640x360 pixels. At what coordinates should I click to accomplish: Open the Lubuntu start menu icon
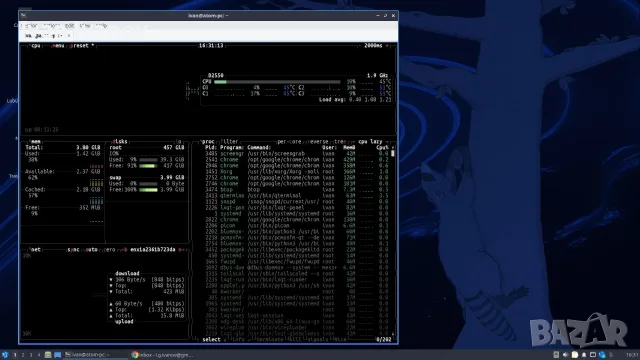click(x=5, y=355)
